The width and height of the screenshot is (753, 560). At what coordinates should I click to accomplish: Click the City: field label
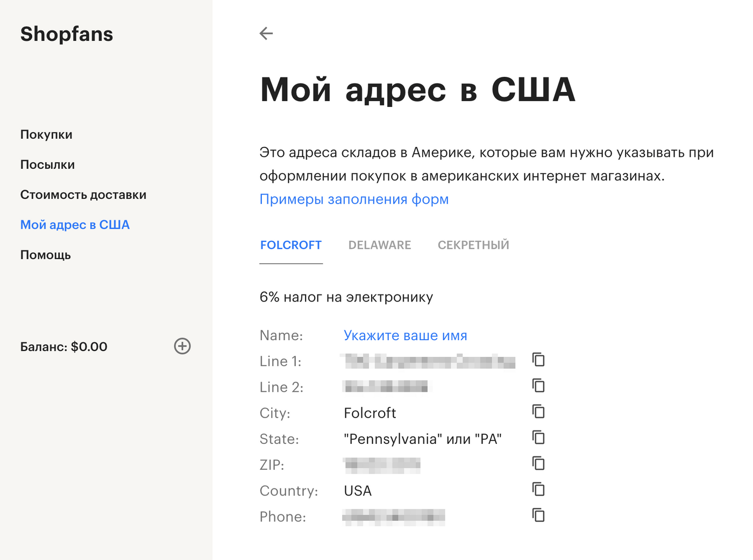click(275, 413)
